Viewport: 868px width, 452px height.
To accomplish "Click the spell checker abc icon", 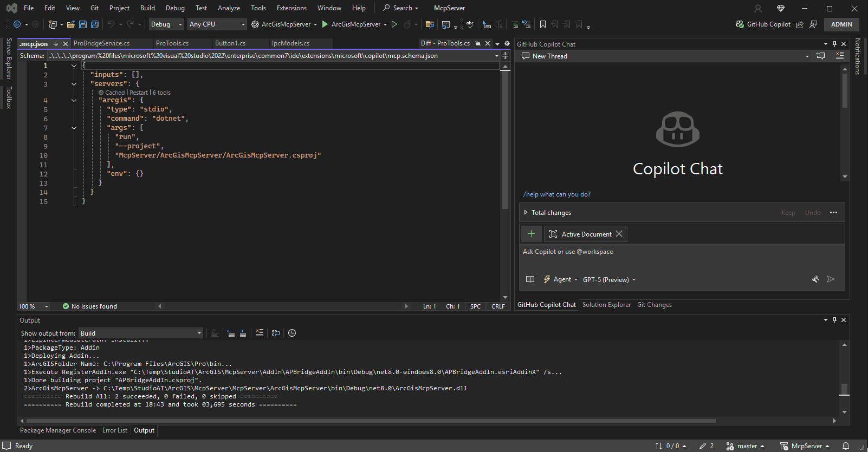I will [470, 24].
